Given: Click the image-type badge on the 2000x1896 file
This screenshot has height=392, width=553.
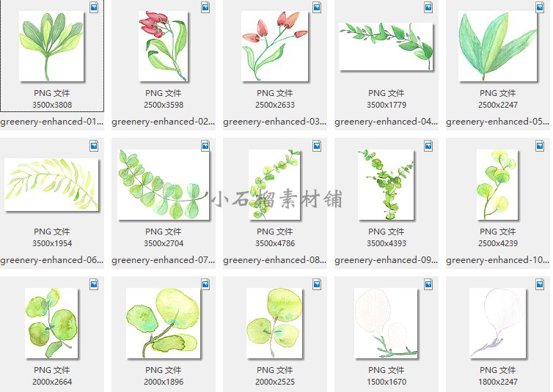Looking at the screenshot, I should pos(205,284).
